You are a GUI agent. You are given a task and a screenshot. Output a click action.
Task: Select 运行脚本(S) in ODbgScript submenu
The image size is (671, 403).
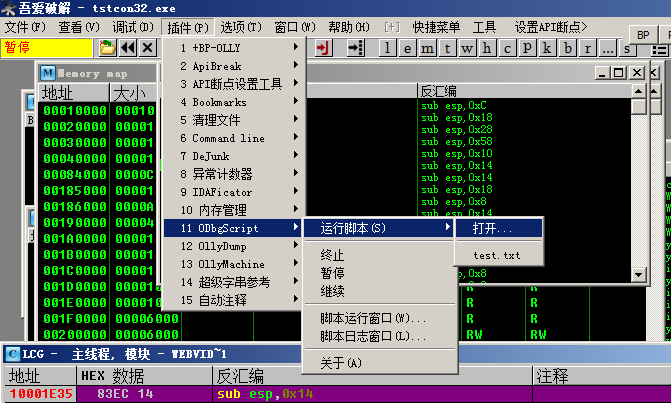(x=379, y=228)
